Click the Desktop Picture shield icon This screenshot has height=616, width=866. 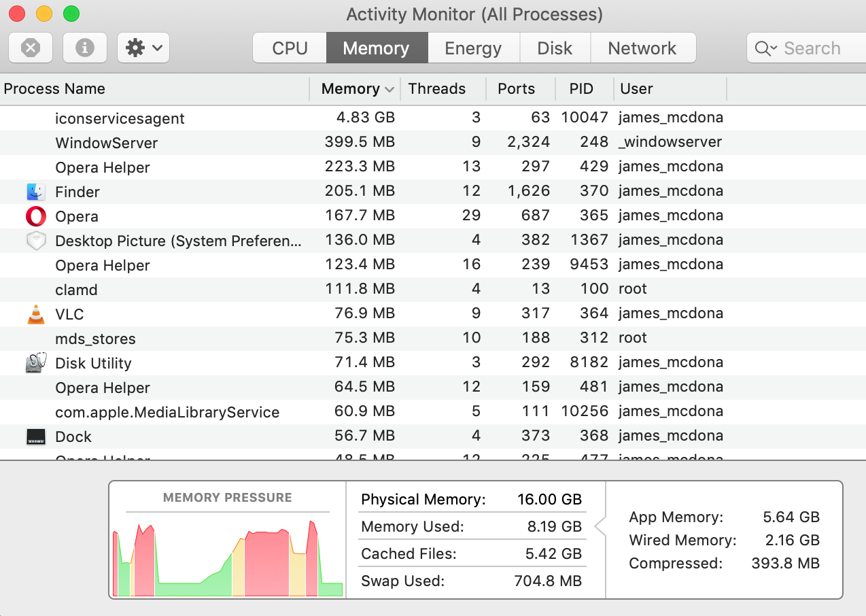35,241
